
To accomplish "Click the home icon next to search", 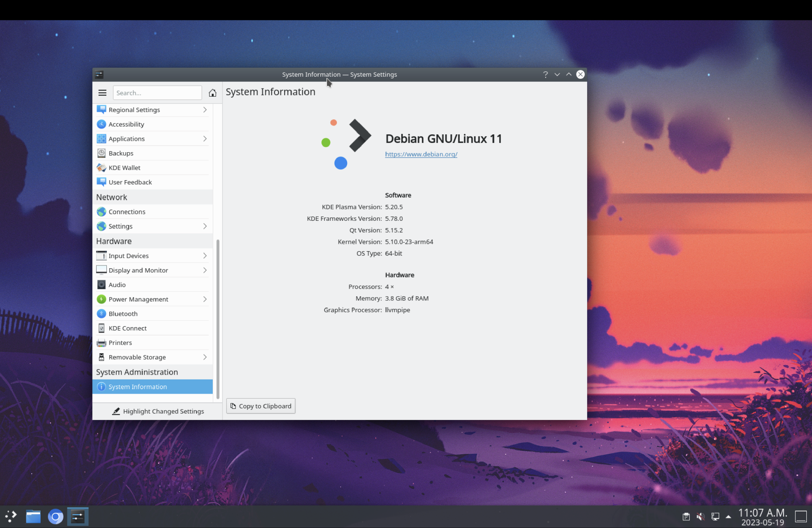I will pos(212,93).
